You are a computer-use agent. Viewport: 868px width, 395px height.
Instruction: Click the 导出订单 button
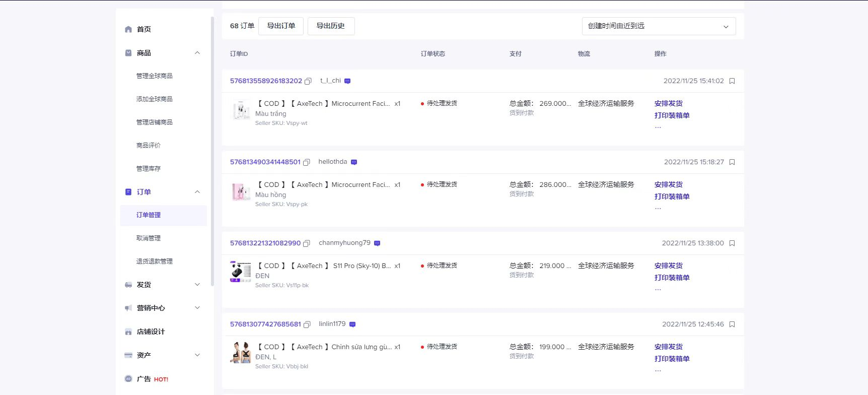281,26
